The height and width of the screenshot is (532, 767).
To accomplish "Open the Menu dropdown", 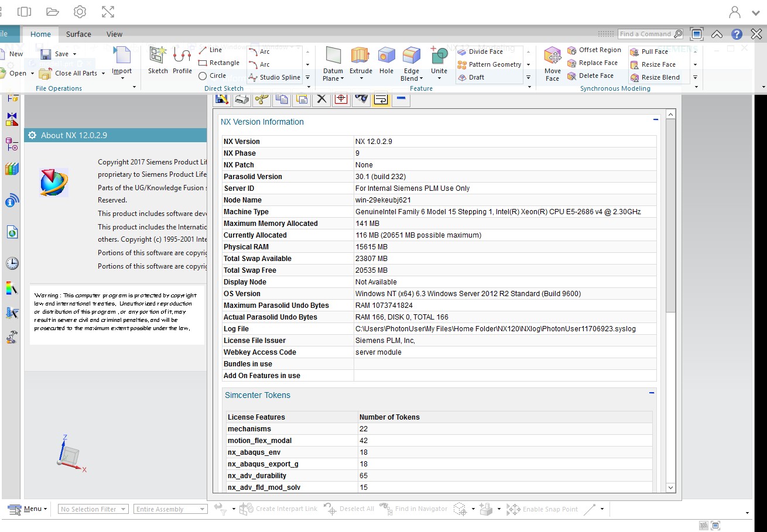I will point(28,509).
